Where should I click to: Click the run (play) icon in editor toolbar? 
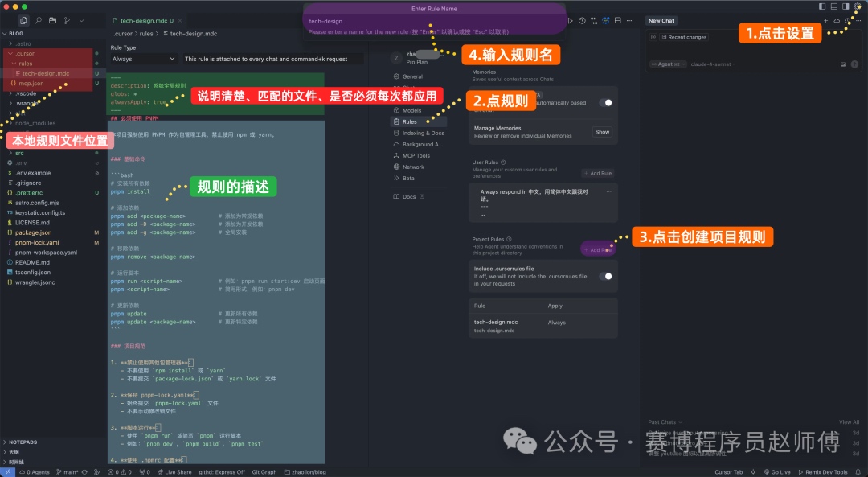coord(570,20)
